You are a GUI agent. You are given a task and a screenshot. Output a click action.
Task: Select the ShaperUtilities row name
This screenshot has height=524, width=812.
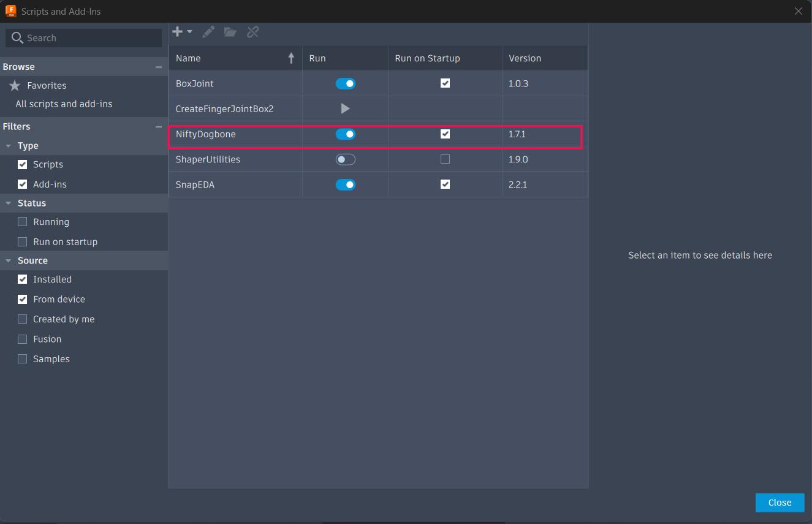(x=208, y=159)
